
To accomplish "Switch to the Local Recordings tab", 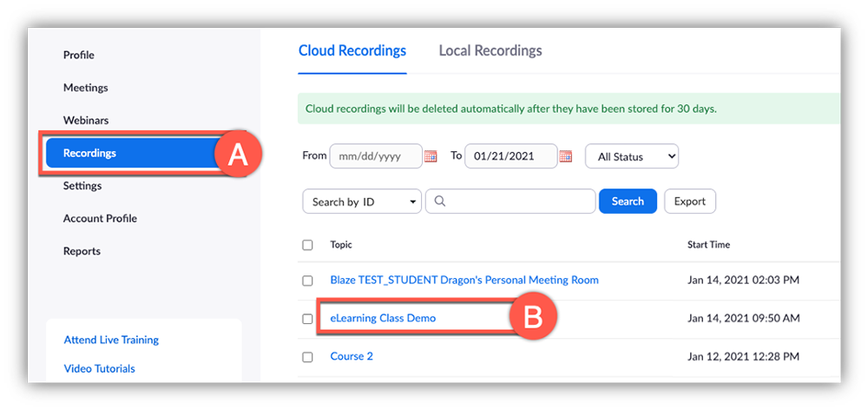I will (x=490, y=50).
